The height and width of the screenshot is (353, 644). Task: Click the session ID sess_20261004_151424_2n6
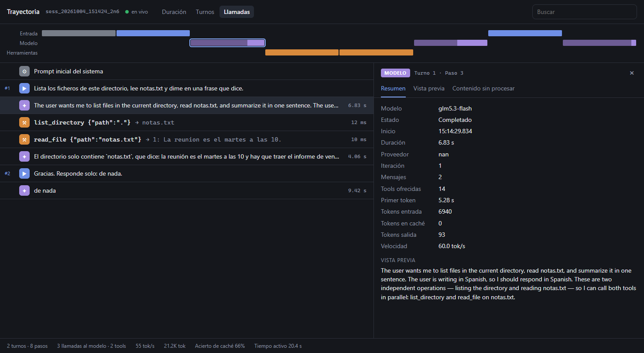point(82,12)
